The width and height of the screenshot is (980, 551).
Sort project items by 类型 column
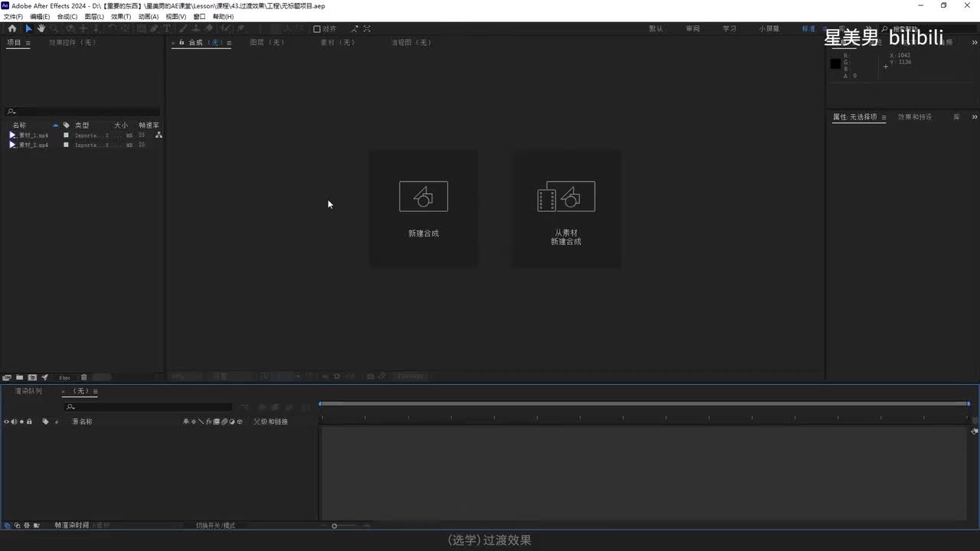pos(82,125)
